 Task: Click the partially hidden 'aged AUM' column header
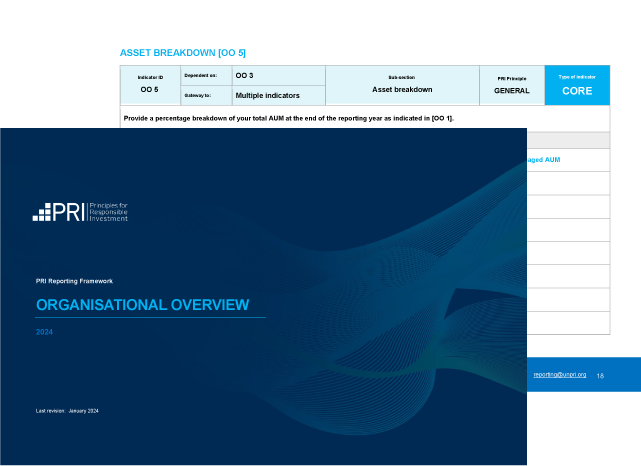coord(544,160)
